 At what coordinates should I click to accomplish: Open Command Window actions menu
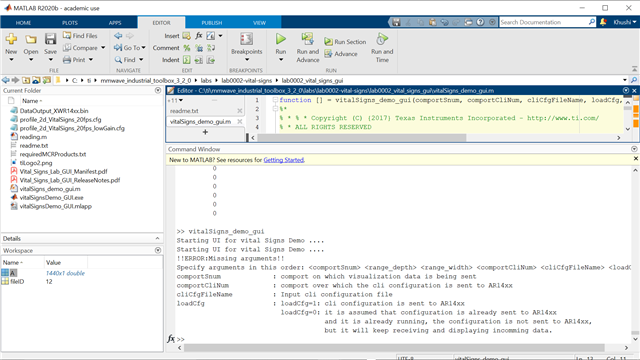[634, 149]
